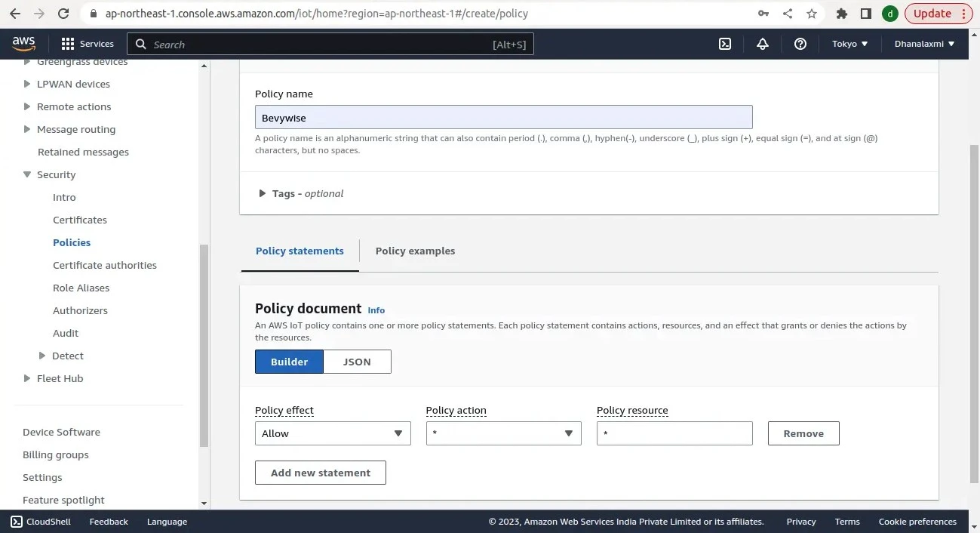Screen dimensions: 980x533
Task: Click the sidebar vertical scrollbar
Action: click(204, 346)
